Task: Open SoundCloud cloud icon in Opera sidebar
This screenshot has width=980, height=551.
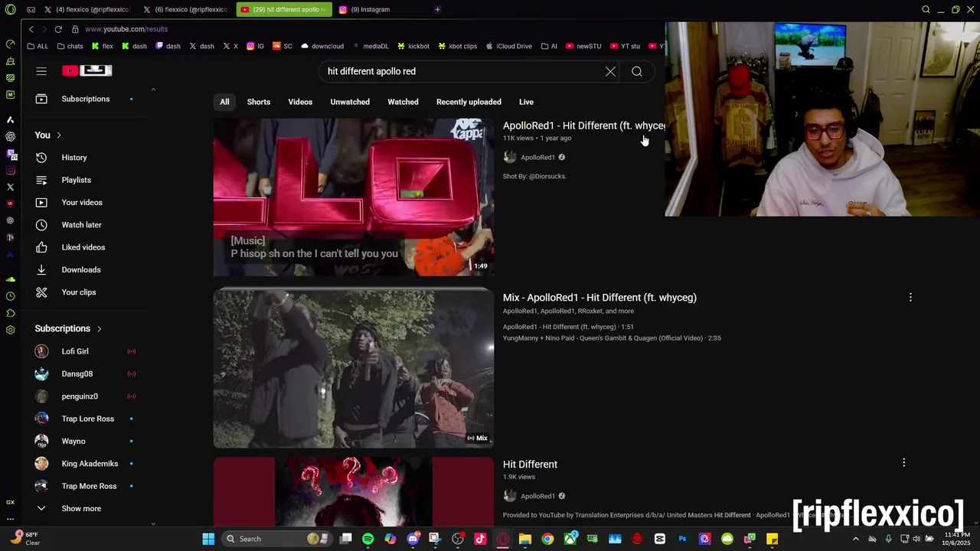Action: [x=10, y=279]
